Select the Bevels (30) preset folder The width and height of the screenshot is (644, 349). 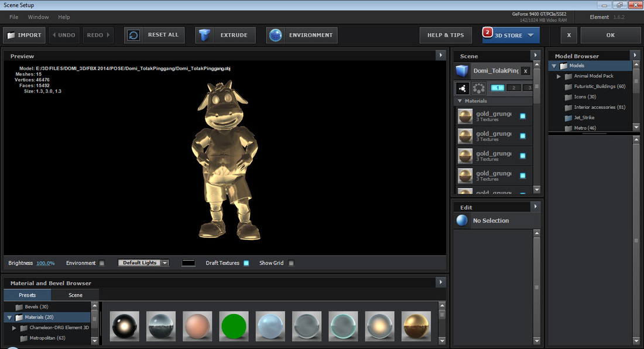click(x=32, y=307)
